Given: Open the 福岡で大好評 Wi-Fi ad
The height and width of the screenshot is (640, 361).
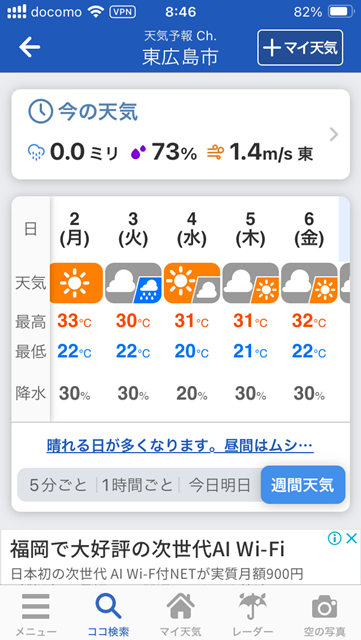Looking at the screenshot, I should [x=180, y=557].
